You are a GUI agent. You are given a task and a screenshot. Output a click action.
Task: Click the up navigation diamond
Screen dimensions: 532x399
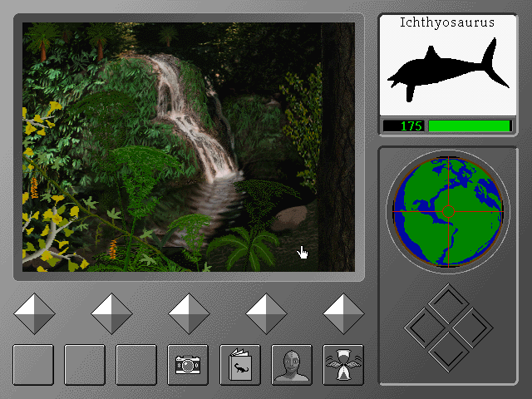click(x=448, y=303)
